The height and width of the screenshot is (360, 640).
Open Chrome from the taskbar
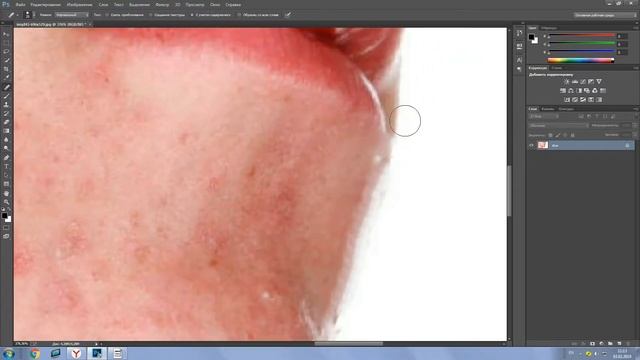click(x=35, y=353)
